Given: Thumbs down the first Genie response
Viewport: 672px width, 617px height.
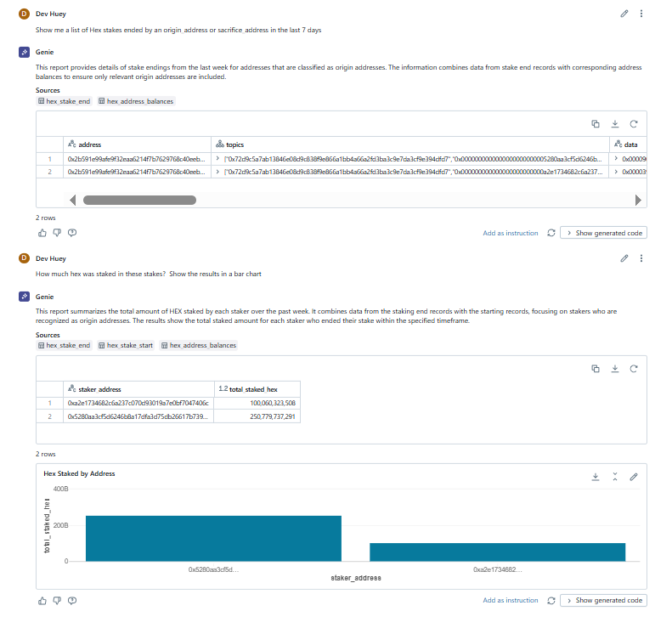Looking at the screenshot, I should point(57,233).
